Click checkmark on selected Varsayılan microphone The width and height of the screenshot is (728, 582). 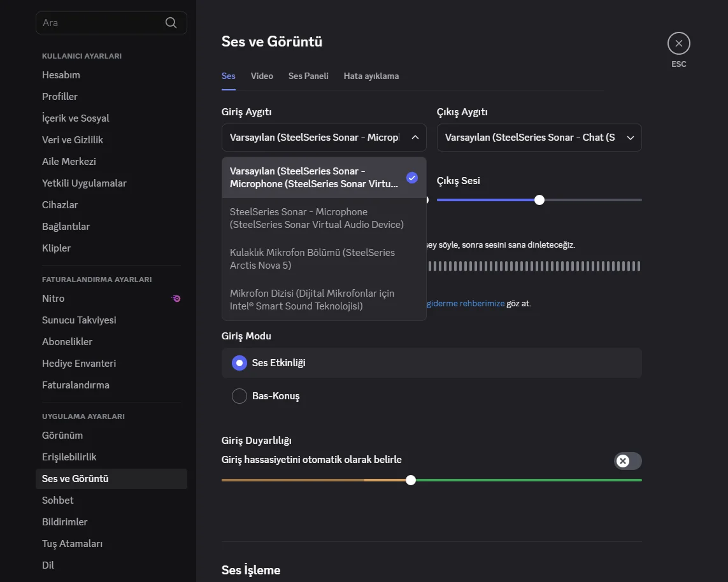[x=412, y=178]
